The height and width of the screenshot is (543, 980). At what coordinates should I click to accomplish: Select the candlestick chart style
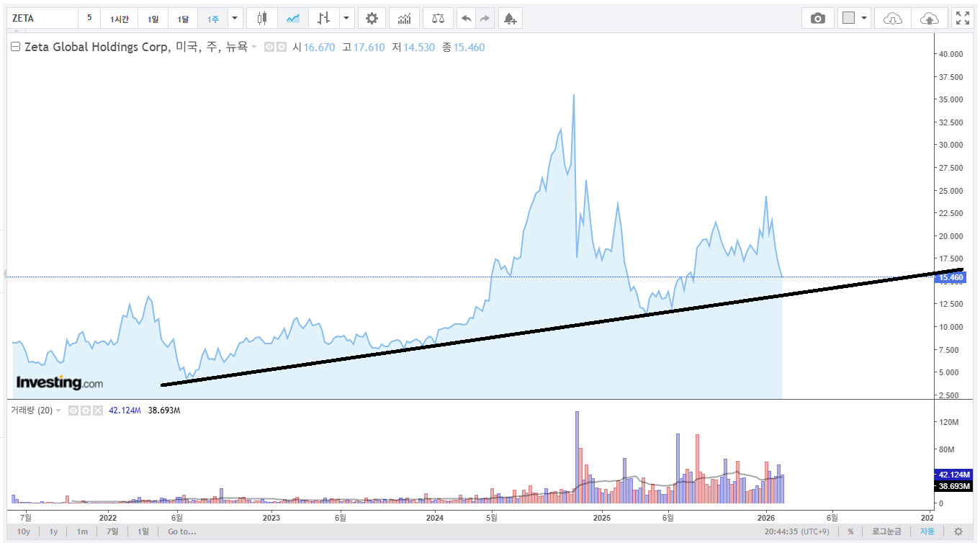pyautogui.click(x=261, y=19)
